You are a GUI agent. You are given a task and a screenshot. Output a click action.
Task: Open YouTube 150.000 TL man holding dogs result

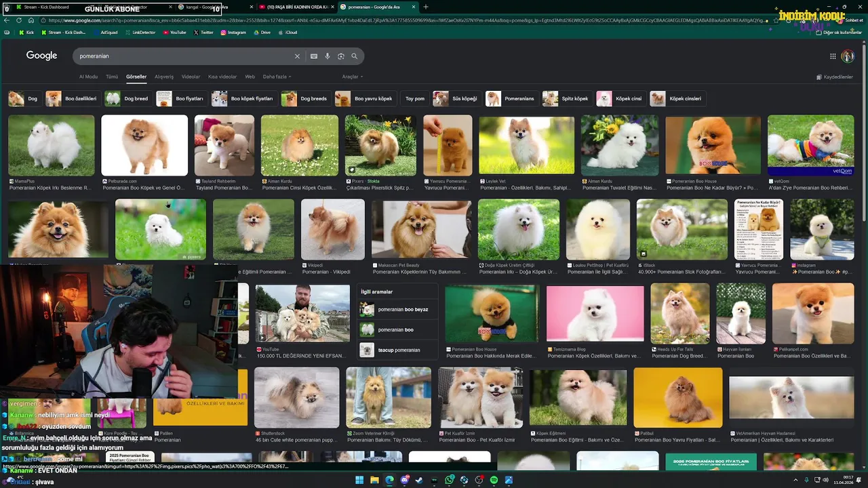pyautogui.click(x=302, y=314)
